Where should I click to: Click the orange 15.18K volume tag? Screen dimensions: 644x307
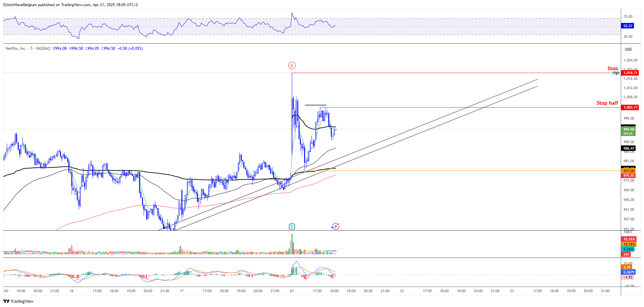[x=629, y=244]
